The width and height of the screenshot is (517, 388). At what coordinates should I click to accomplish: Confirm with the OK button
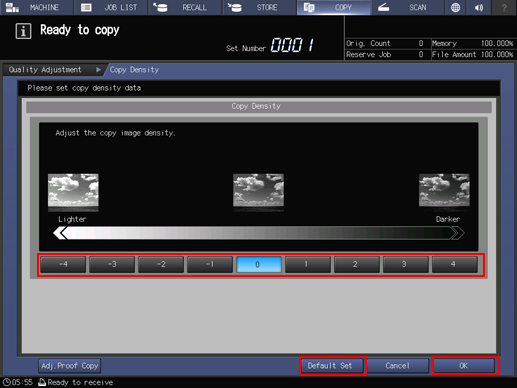coord(464,366)
